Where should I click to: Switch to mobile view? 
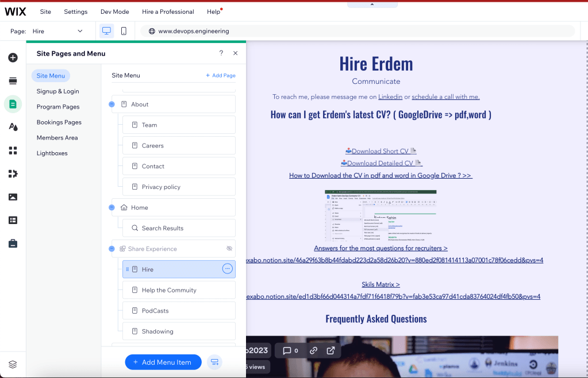click(x=124, y=31)
